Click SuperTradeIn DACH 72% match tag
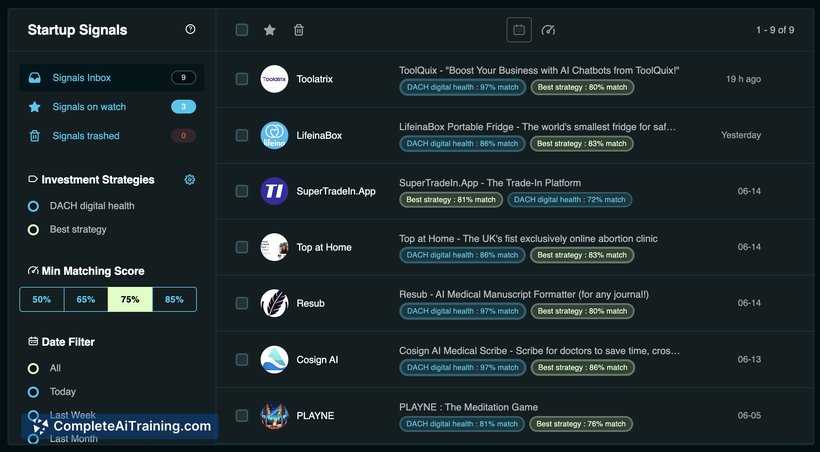The image size is (820, 452). (570, 199)
